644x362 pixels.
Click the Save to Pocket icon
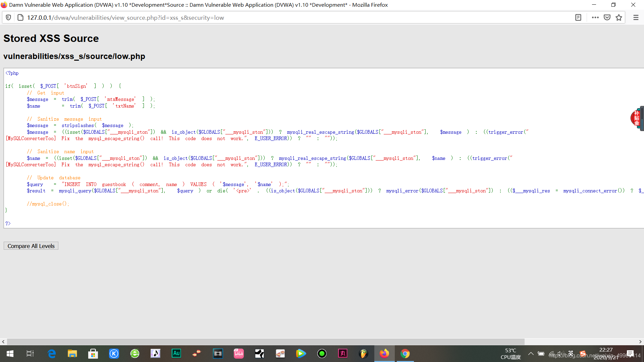click(607, 17)
